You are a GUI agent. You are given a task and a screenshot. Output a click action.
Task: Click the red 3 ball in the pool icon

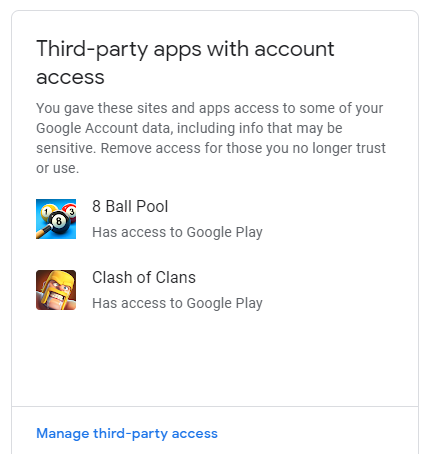click(x=70, y=210)
